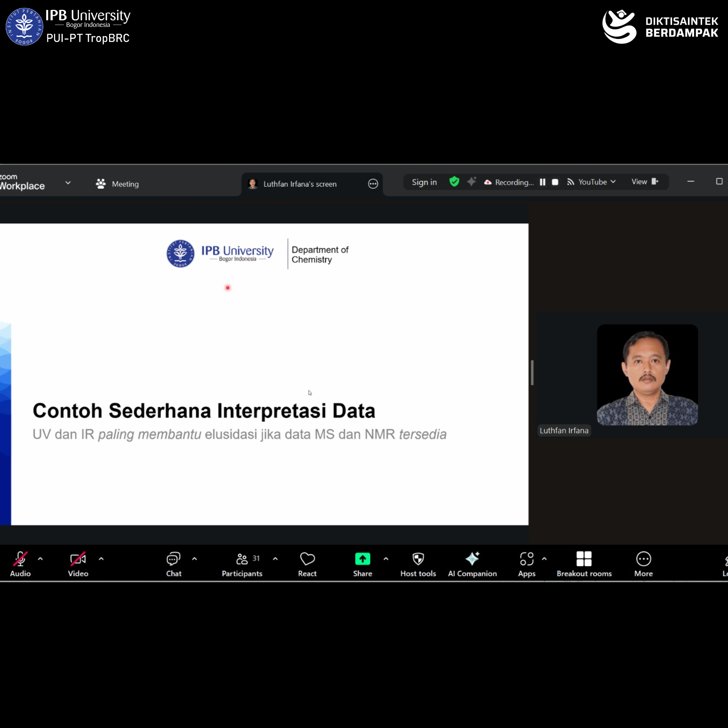The height and width of the screenshot is (728, 728).
Task: Stop the recording
Action: pos(555,182)
